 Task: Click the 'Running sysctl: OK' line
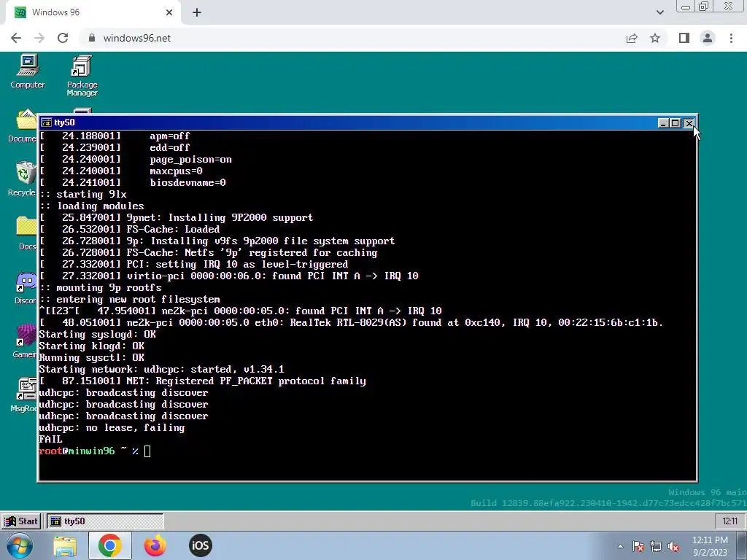click(x=91, y=357)
